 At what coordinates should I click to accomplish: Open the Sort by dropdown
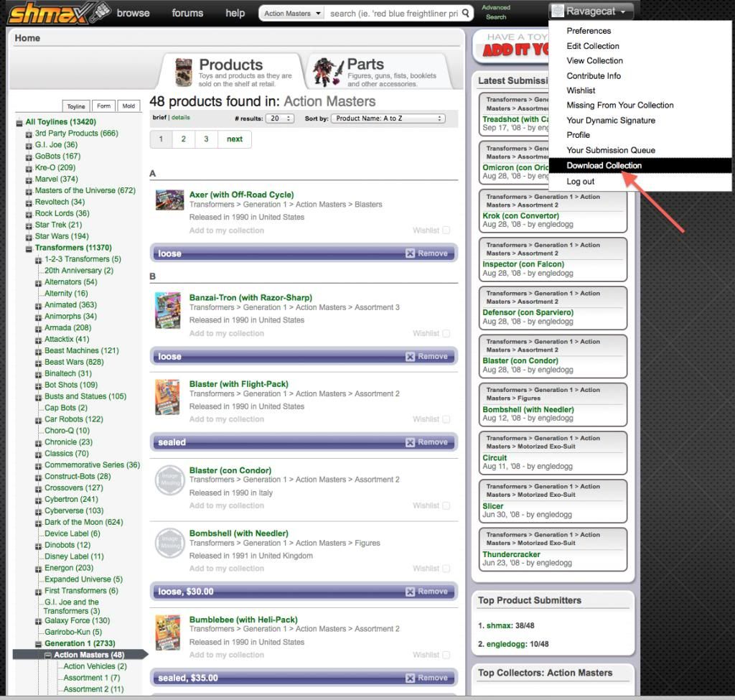click(x=388, y=118)
